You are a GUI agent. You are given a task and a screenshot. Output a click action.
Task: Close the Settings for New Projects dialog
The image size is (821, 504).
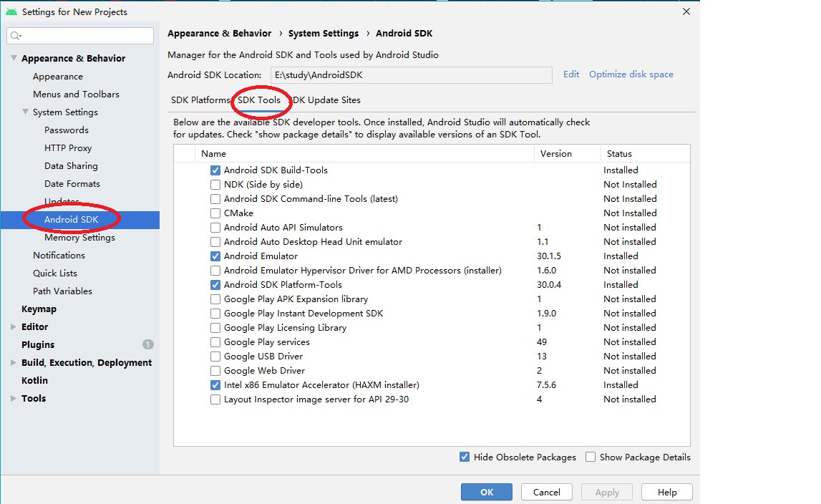pyautogui.click(x=686, y=11)
